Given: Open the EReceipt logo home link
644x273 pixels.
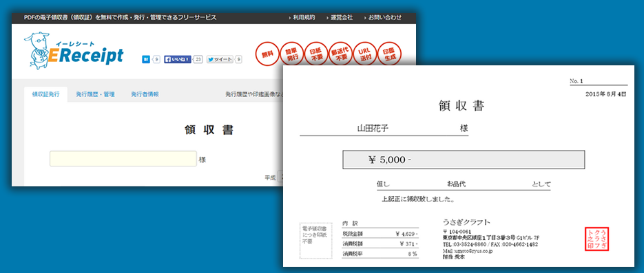Looking at the screenshot, I should [x=74, y=52].
